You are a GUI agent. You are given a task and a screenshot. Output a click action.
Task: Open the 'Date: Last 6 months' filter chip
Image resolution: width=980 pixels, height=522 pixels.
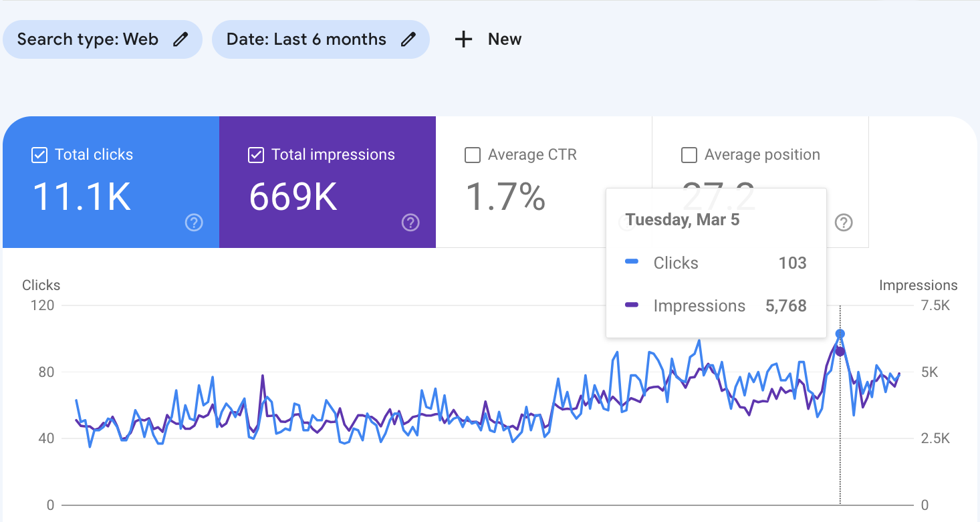[x=306, y=39]
